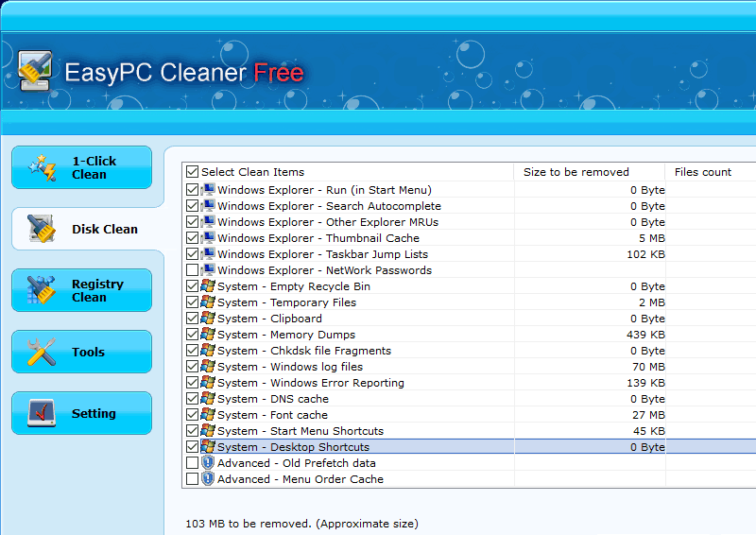Image resolution: width=756 pixels, height=535 pixels.
Task: Select 'Advanced - Old Prefetch data' row text
Action: (x=296, y=463)
